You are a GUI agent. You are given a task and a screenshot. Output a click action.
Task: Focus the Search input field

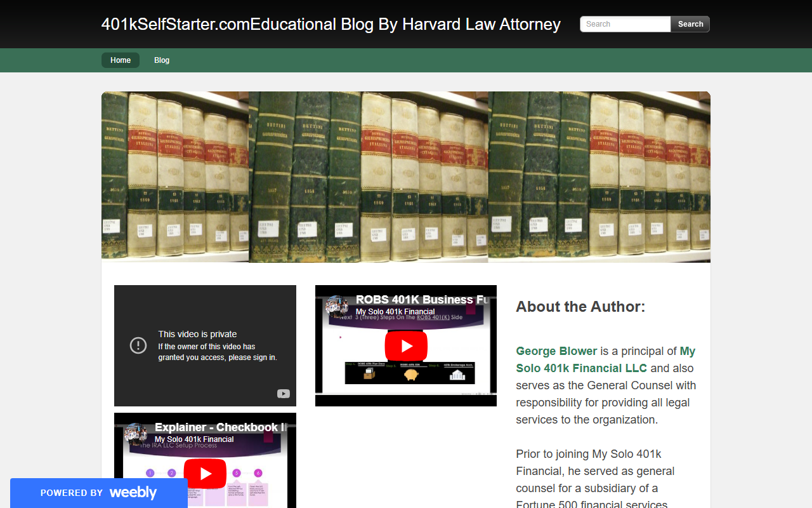coord(625,24)
